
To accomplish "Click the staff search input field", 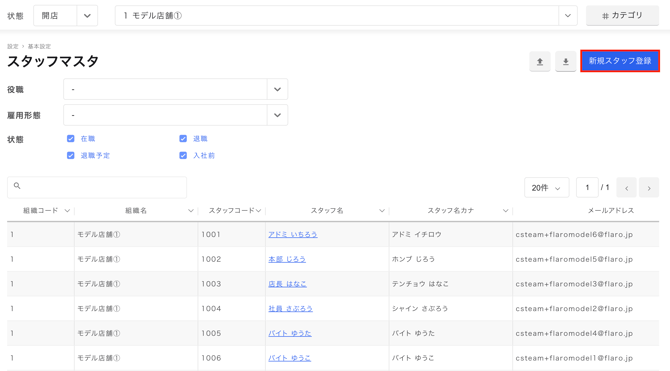I will point(97,187).
